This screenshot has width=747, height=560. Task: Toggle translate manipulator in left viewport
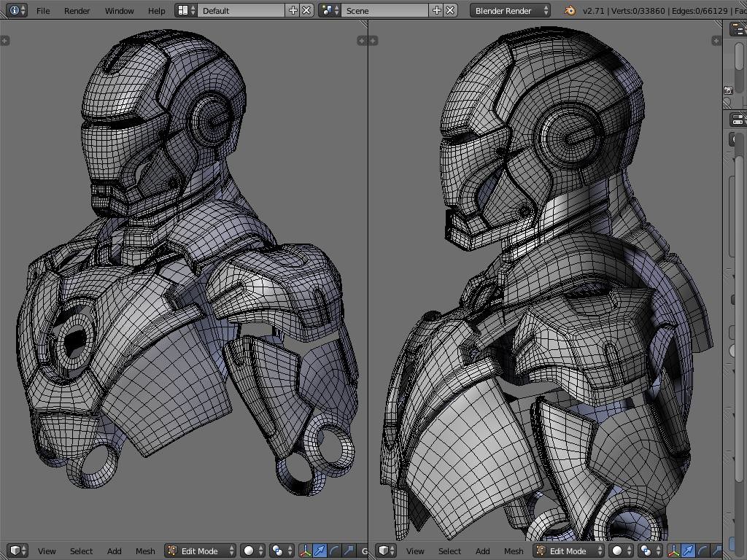click(320, 551)
